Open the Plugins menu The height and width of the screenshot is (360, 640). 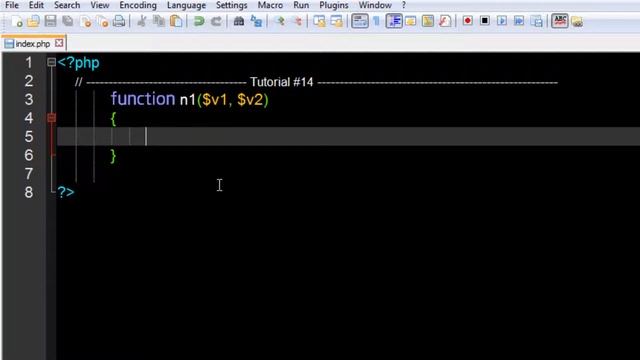click(x=333, y=5)
